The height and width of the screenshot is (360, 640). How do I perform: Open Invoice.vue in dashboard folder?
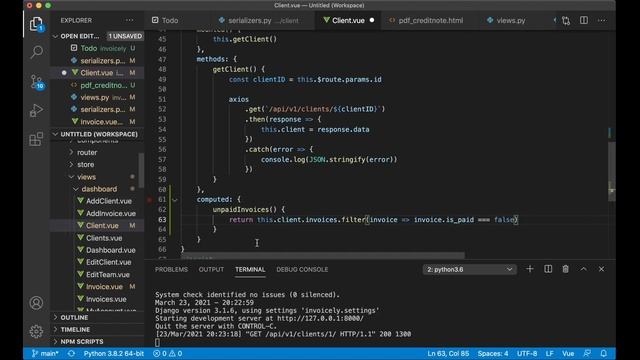(x=104, y=287)
